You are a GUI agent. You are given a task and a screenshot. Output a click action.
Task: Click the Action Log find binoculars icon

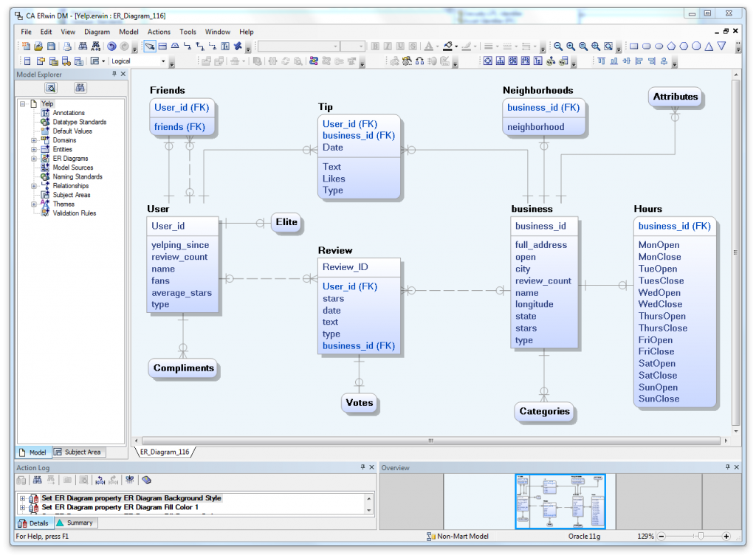[37, 480]
